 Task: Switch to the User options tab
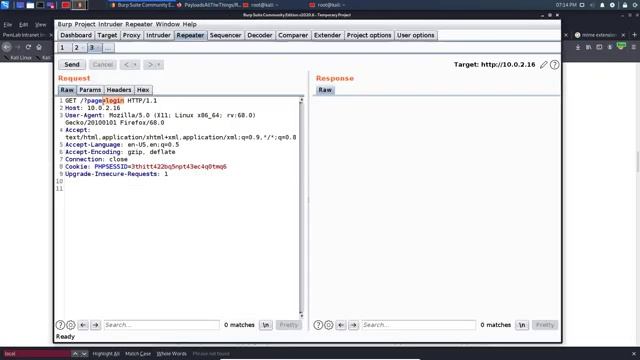(416, 36)
